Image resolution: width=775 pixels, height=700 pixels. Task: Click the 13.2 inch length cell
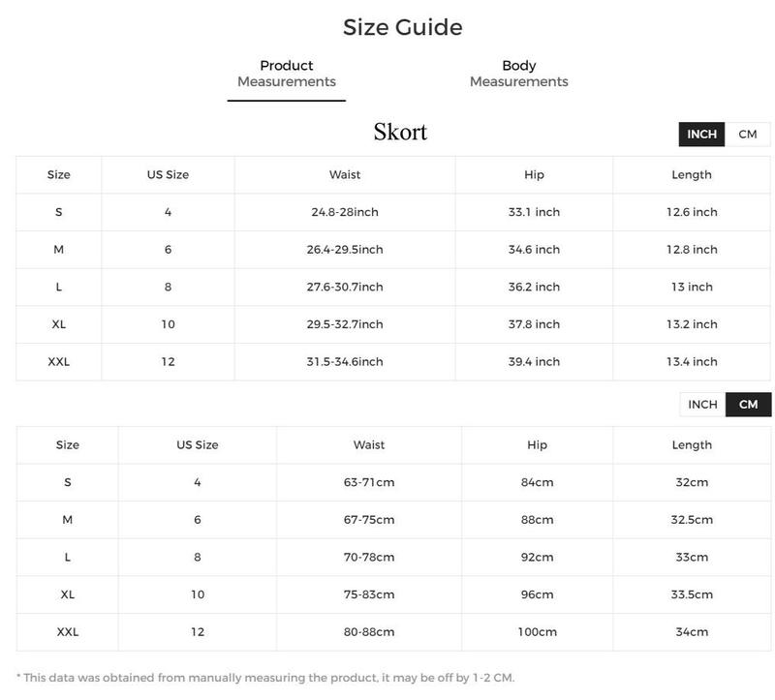click(692, 324)
